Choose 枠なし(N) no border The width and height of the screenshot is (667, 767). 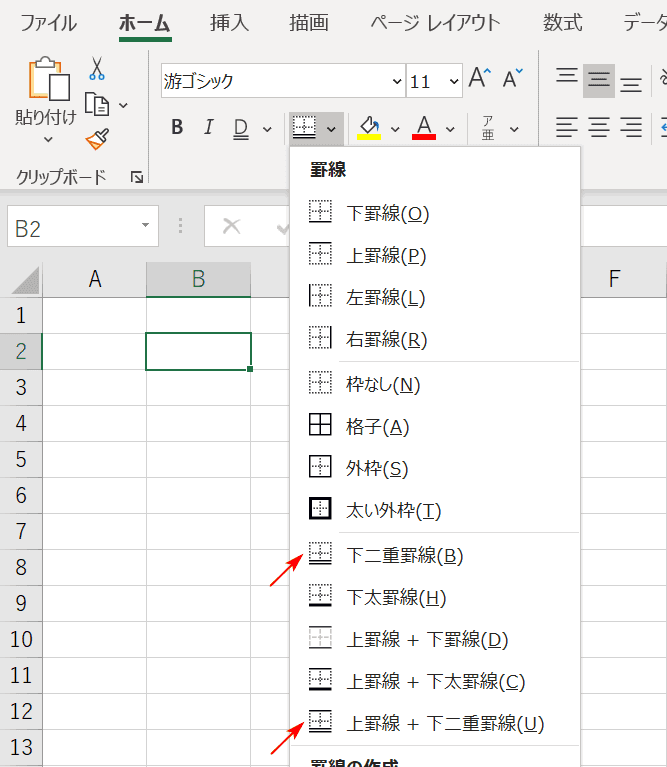coord(435,384)
